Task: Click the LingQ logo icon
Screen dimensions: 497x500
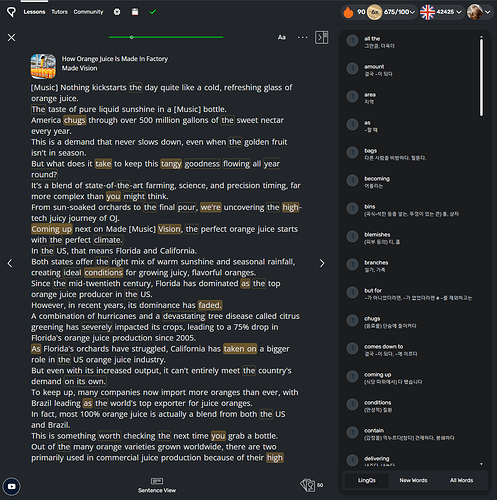Action: 11,12
